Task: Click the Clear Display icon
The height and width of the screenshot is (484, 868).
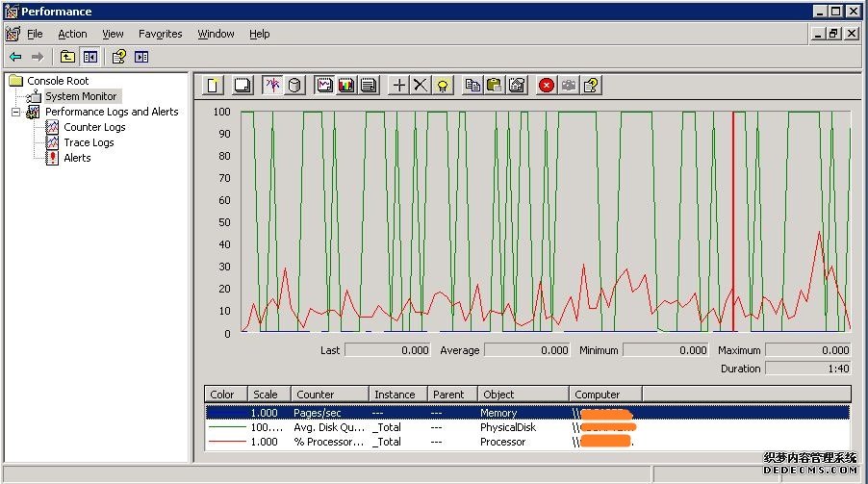Action: coord(243,86)
